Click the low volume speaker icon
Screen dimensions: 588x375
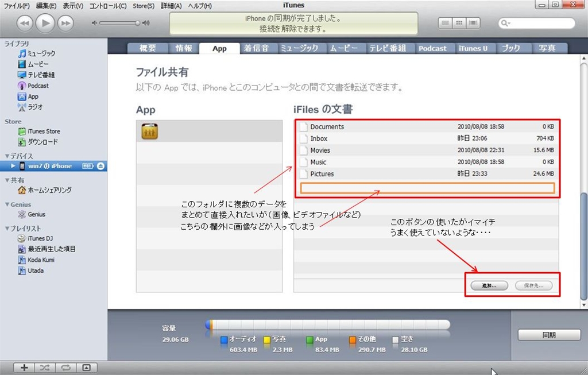pos(94,23)
